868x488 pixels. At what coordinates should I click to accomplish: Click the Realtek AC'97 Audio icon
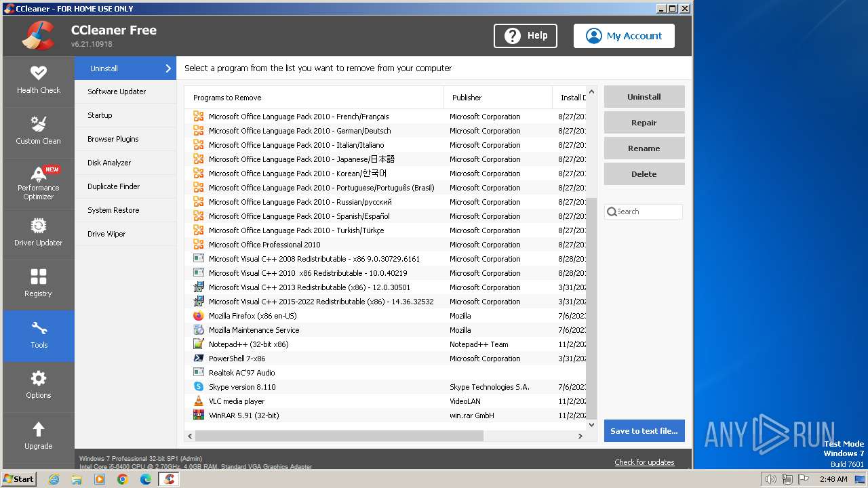(x=199, y=373)
